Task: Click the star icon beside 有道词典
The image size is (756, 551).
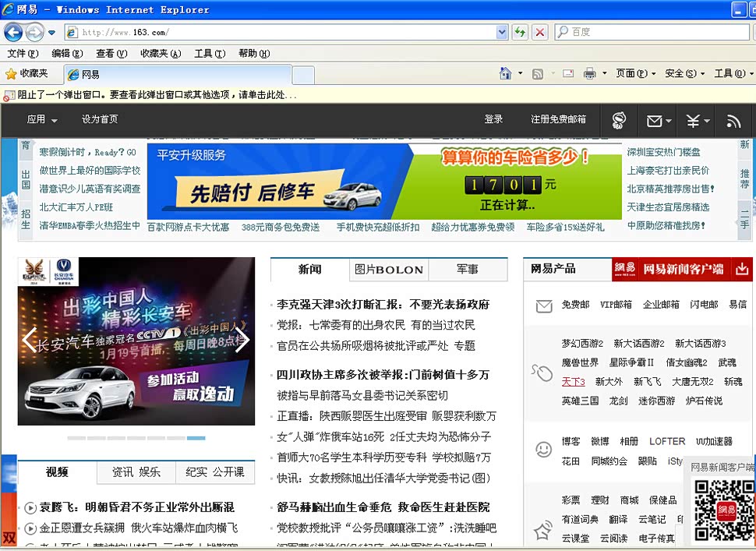Action: 543,530
